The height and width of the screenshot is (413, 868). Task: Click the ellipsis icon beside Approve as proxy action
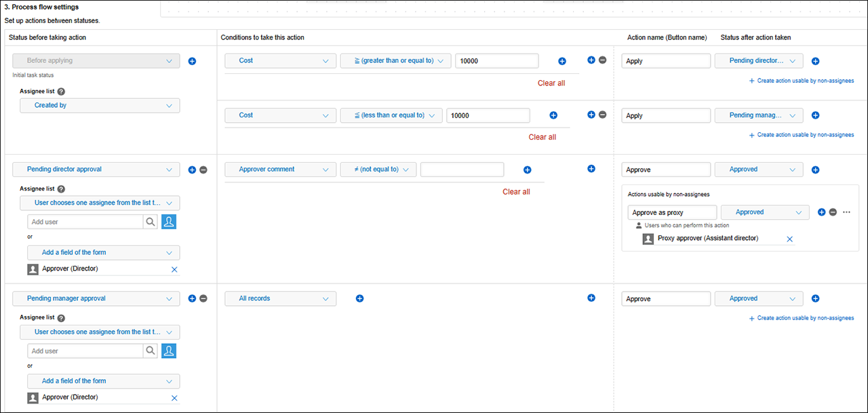click(846, 212)
